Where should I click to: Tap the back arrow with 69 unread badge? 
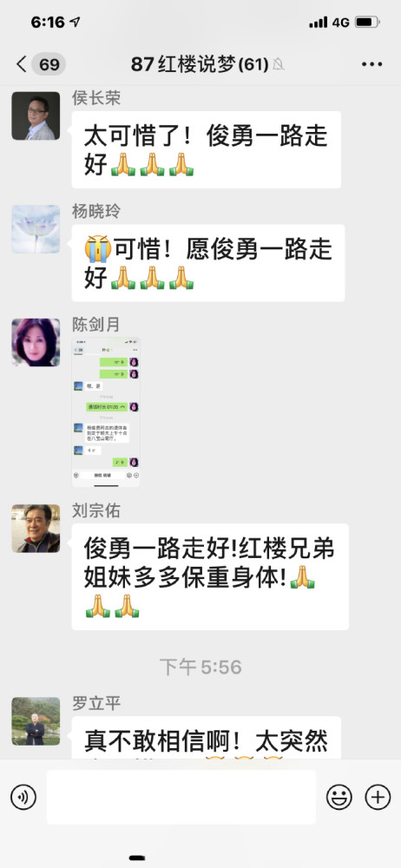[41, 65]
